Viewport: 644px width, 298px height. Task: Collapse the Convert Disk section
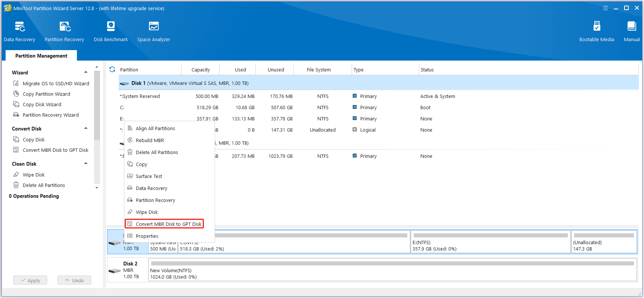click(x=86, y=128)
